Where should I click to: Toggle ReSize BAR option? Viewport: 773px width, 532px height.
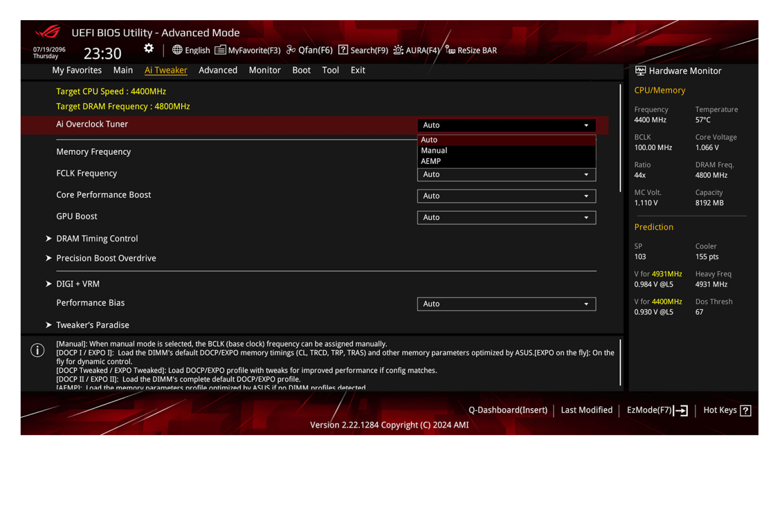471,50
